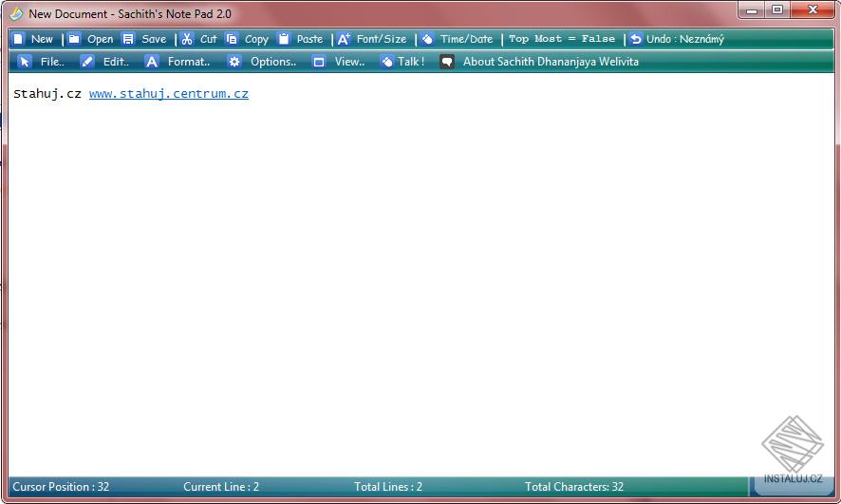841x504 pixels.
Task: Select the Copy toolbar label
Action: (x=256, y=39)
